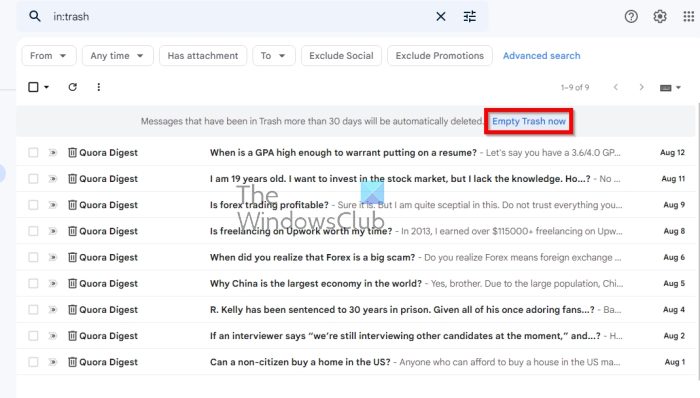Viewport: 700px width, 398px height.
Task: Click trash icon on Forex big scam email
Action: pos(72,257)
